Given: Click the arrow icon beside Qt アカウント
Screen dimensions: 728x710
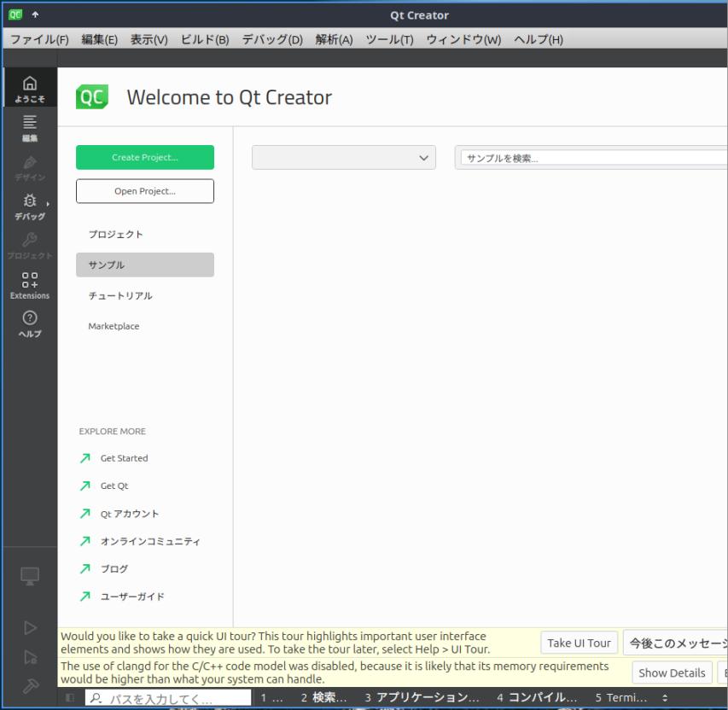Looking at the screenshot, I should point(85,514).
